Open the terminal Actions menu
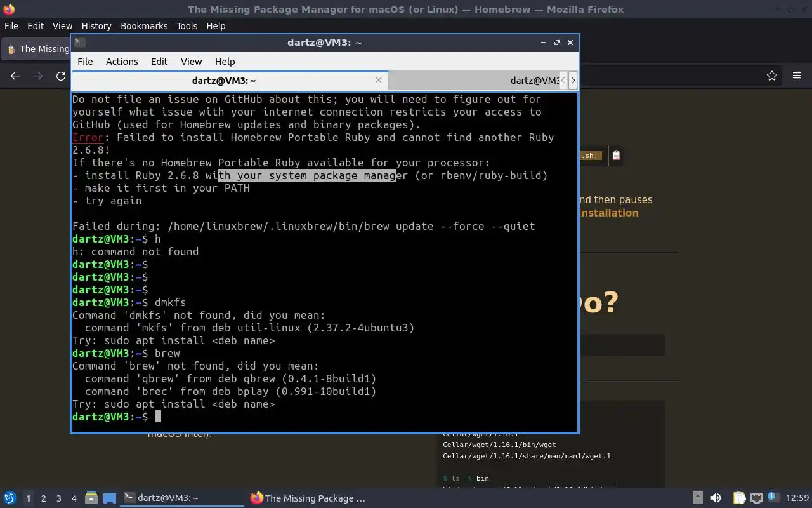812x508 pixels. 122,62
